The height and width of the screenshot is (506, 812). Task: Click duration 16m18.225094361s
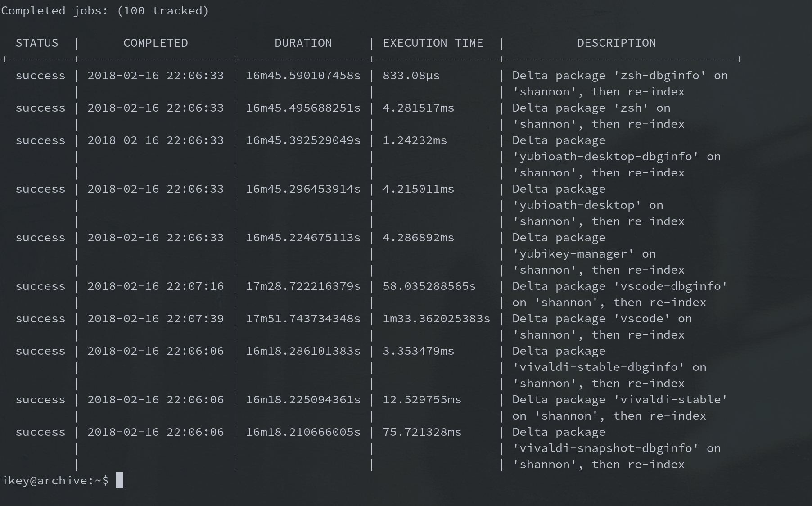[x=303, y=399]
